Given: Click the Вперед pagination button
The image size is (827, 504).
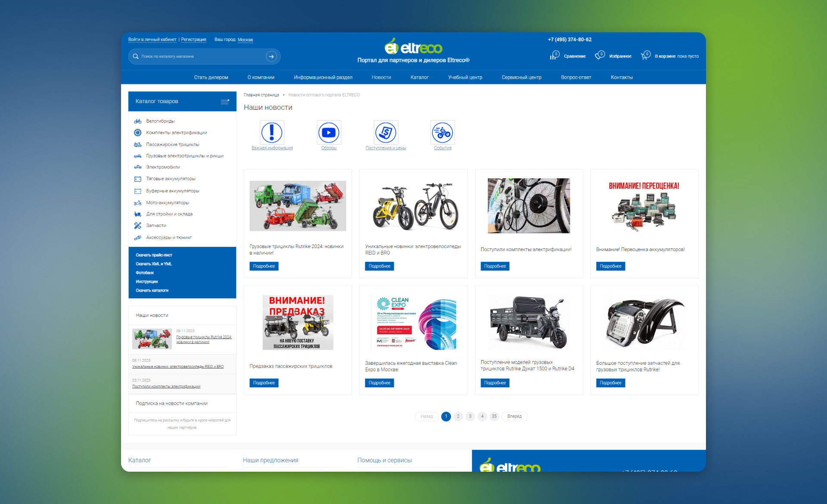Looking at the screenshot, I should coord(514,416).
